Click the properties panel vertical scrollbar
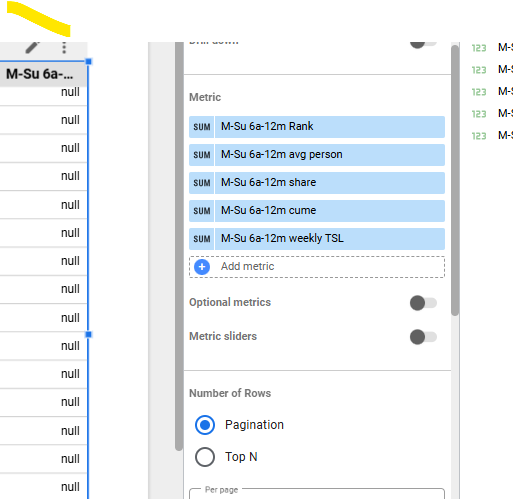Screen dimensions: 513x499 [455, 180]
